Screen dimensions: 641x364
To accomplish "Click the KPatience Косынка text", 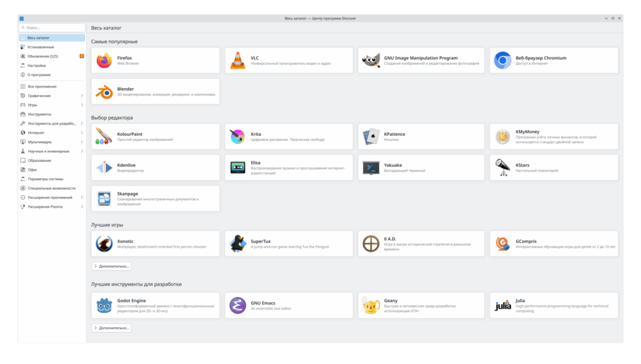I will point(391,139).
